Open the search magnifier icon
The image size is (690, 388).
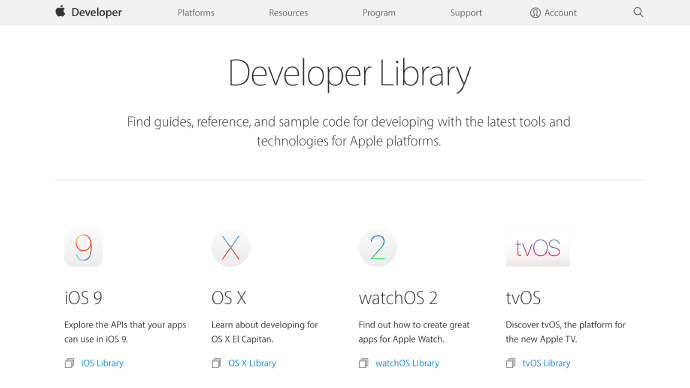(638, 12)
